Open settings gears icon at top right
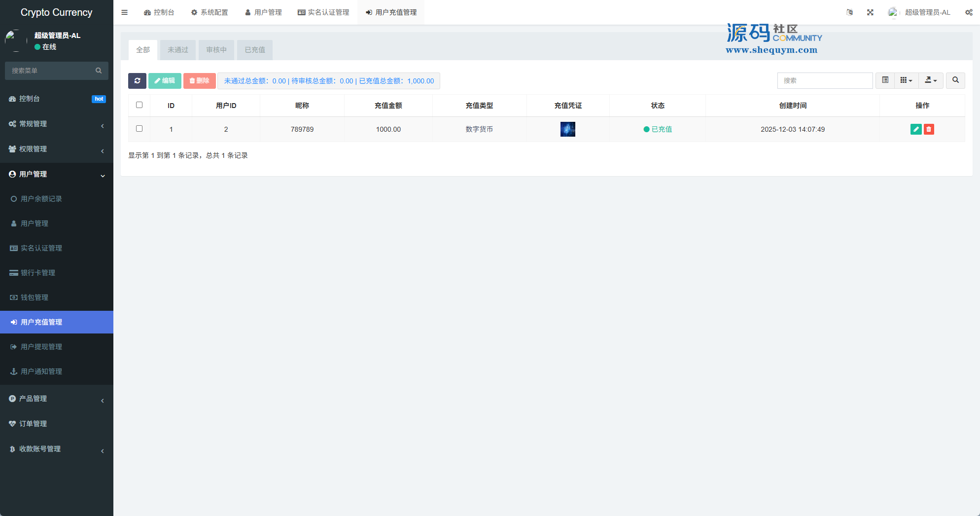The width and height of the screenshot is (980, 516). [x=969, y=12]
